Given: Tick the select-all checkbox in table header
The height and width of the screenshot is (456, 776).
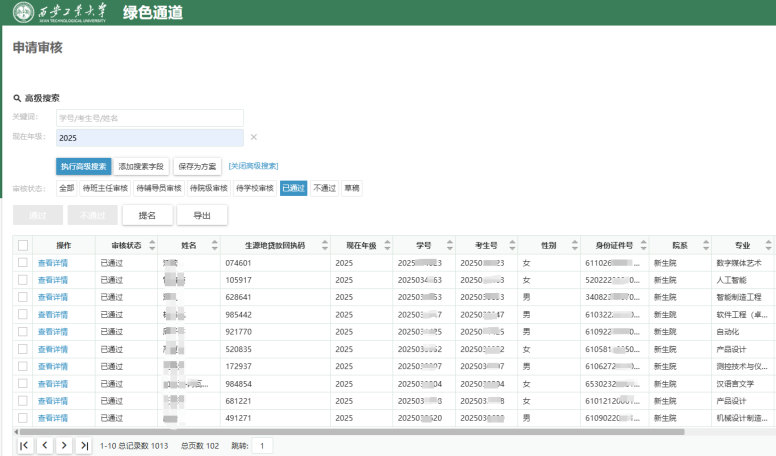Looking at the screenshot, I should (x=23, y=245).
